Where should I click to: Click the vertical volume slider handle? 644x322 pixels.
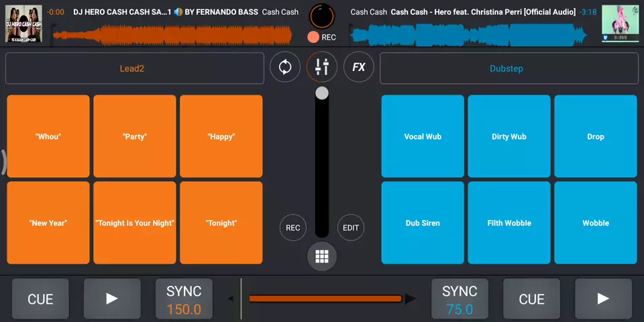pyautogui.click(x=322, y=93)
